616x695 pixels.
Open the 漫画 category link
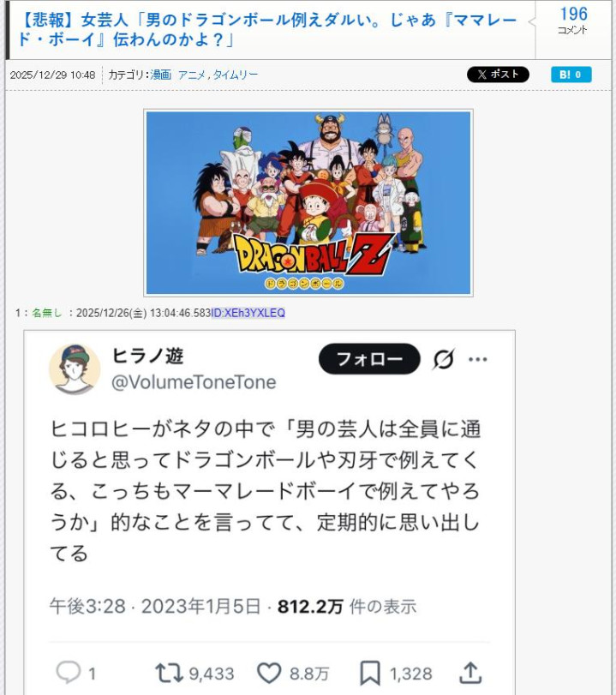coord(160,75)
